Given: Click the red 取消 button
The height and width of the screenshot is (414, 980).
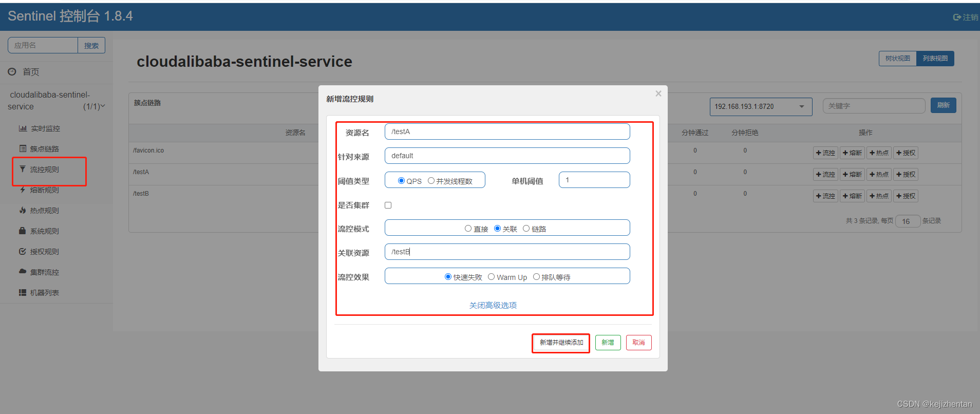Looking at the screenshot, I should tap(638, 343).
